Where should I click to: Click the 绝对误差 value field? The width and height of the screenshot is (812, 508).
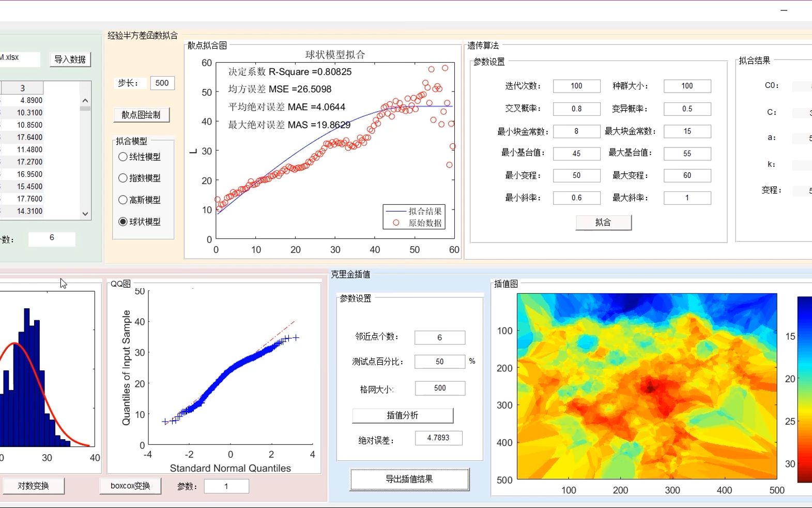(x=438, y=438)
